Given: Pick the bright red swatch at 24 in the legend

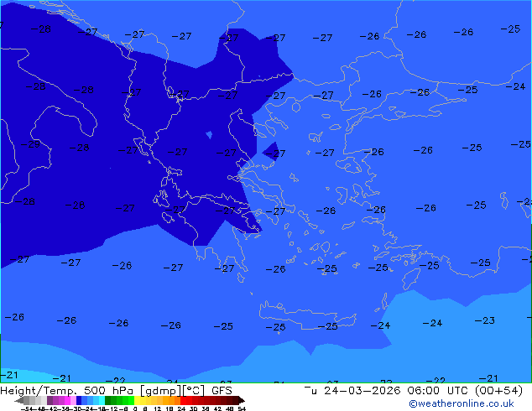Looking at the screenshot, I should point(183,400).
